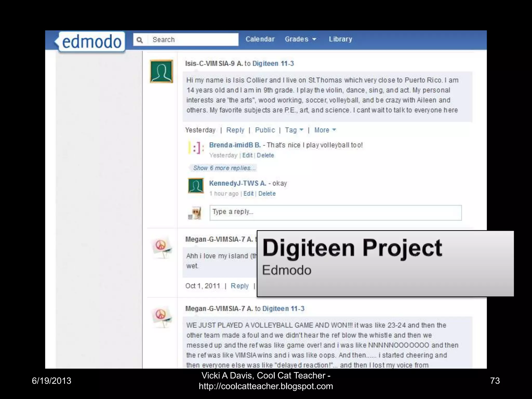The image size is (532, 399).
Task: Click the avatar beside the reply box
Action: [195, 213]
